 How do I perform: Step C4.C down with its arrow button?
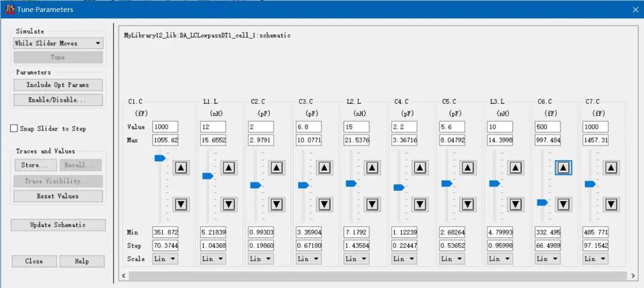tap(420, 204)
